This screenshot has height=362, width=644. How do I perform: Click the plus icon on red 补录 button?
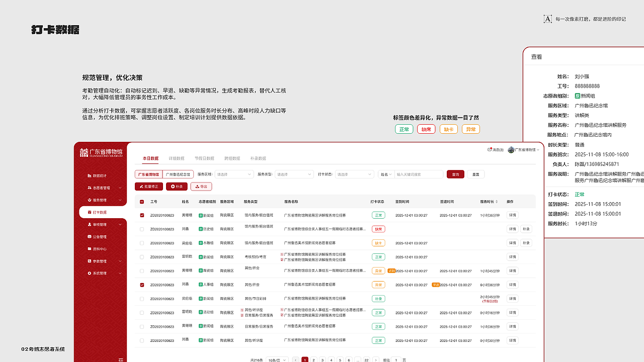[173, 187]
